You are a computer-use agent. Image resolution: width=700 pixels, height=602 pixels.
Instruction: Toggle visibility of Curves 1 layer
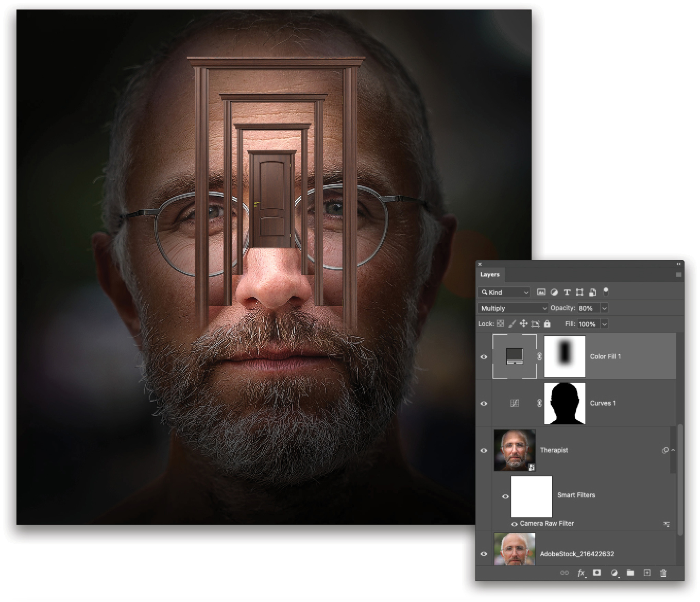coord(484,403)
